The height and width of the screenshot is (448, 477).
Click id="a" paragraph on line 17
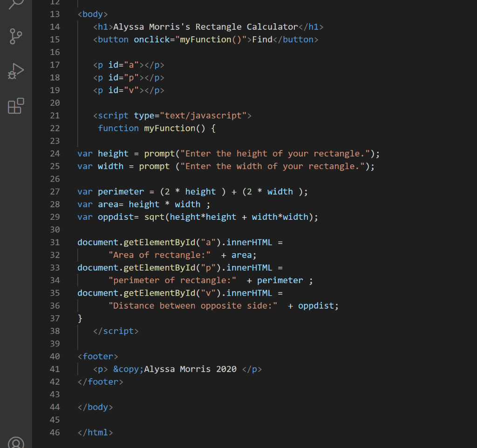pyautogui.click(x=129, y=65)
